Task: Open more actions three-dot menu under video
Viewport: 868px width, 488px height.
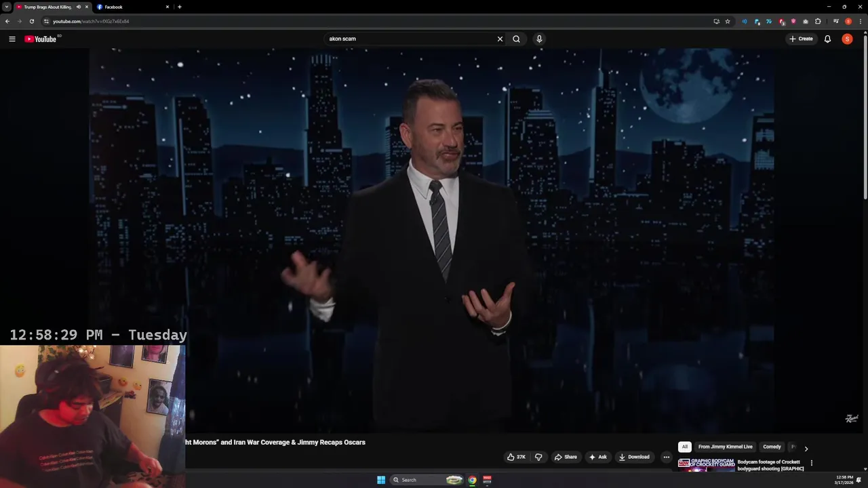Action: pyautogui.click(x=666, y=457)
